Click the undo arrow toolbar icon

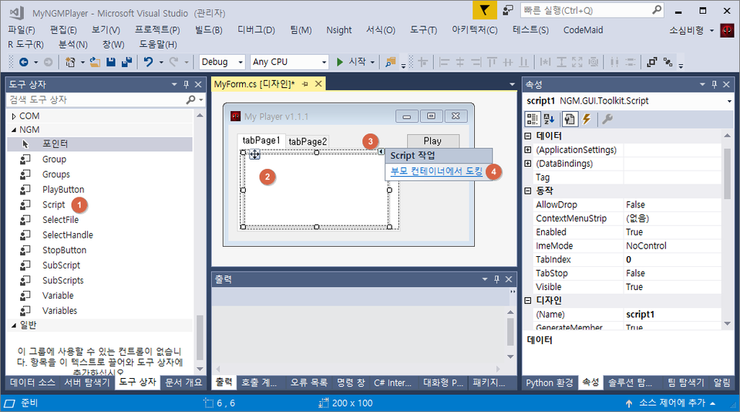[148, 62]
